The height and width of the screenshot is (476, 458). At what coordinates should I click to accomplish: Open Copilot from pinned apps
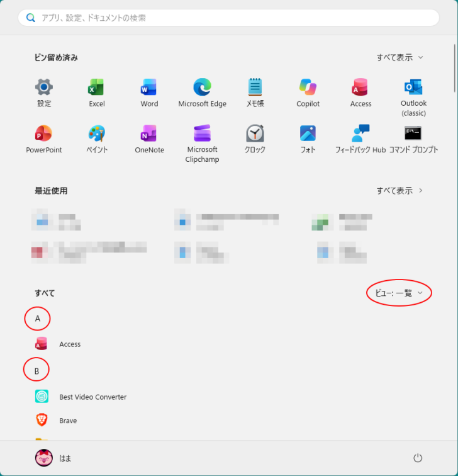pos(308,93)
